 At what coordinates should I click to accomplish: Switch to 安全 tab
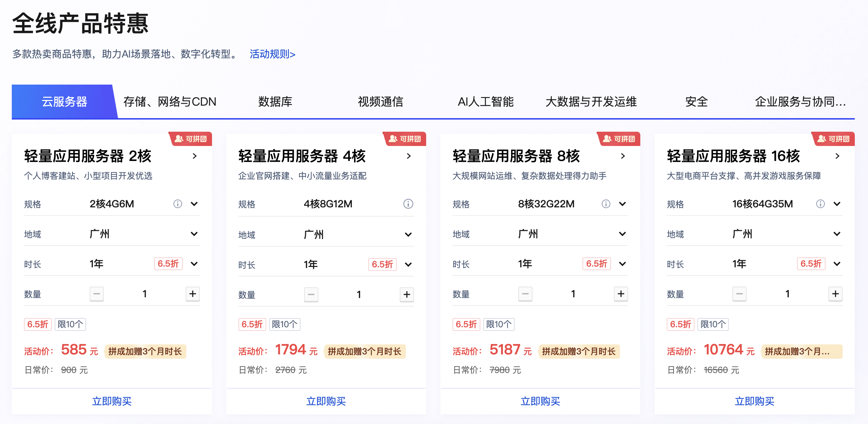(x=696, y=102)
